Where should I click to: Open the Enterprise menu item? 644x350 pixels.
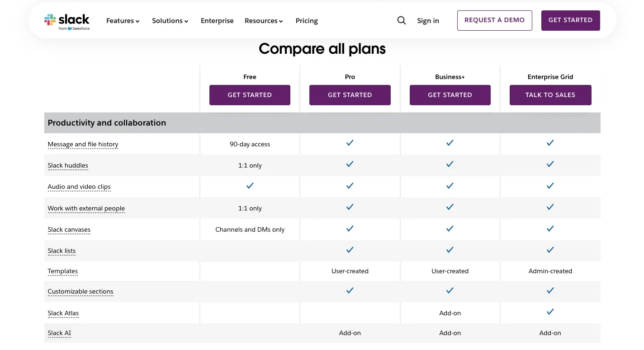(x=217, y=21)
